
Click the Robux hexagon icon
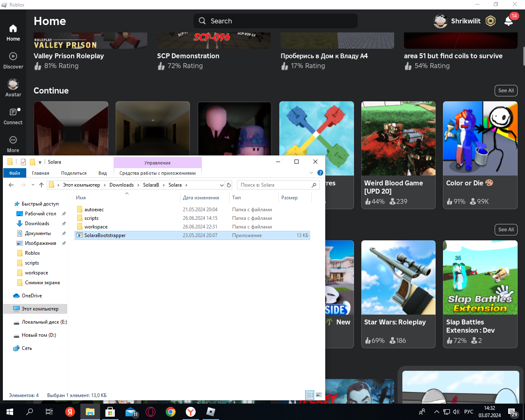click(x=491, y=21)
